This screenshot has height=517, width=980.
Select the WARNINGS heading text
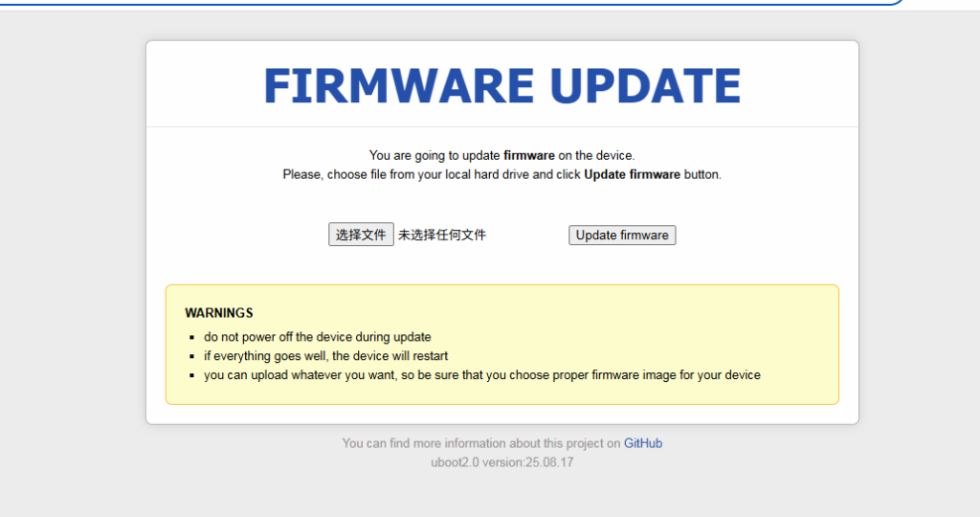pyautogui.click(x=219, y=312)
